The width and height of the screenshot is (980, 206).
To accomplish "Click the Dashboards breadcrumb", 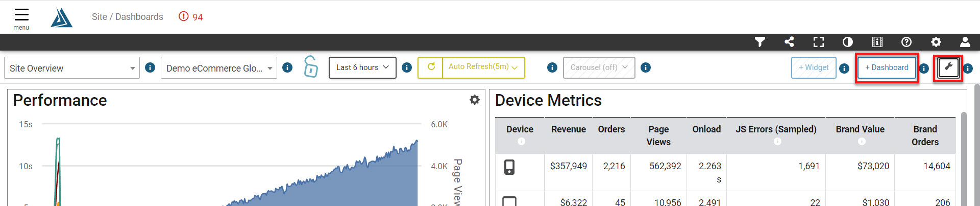I will pyautogui.click(x=139, y=17).
